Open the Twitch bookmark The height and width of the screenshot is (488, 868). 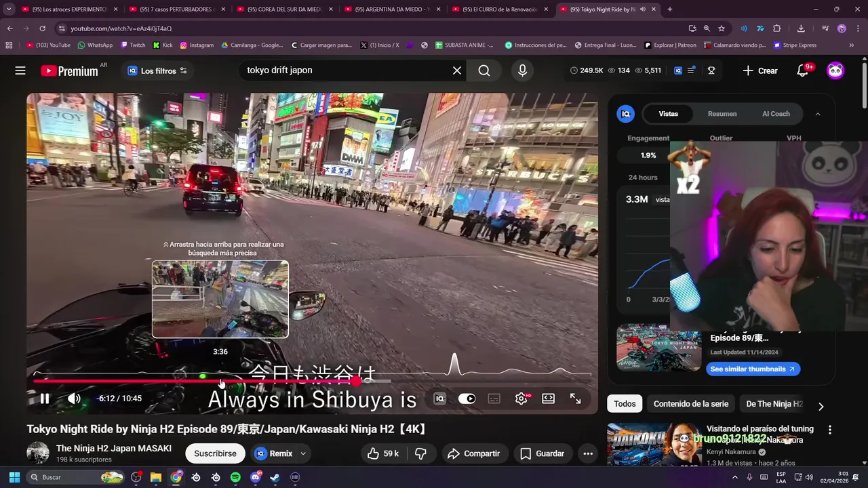pyautogui.click(x=133, y=45)
